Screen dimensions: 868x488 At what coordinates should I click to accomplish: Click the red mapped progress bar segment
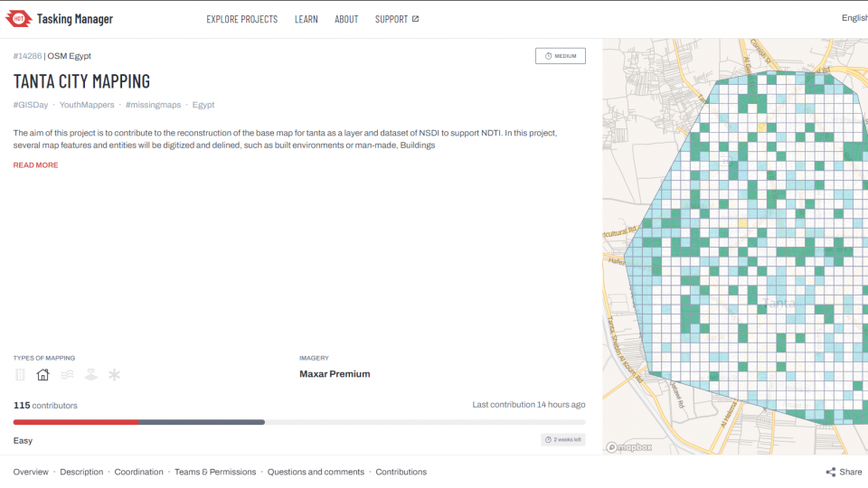tap(76, 422)
